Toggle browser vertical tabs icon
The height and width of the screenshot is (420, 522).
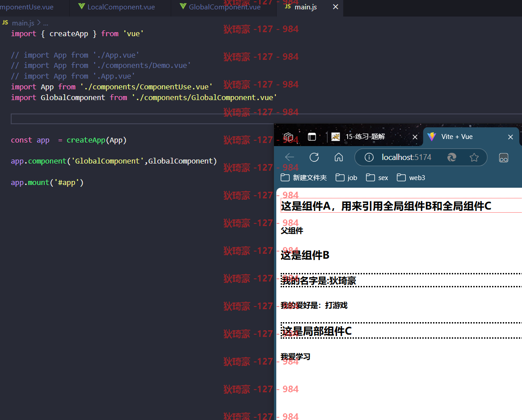tap(312, 137)
